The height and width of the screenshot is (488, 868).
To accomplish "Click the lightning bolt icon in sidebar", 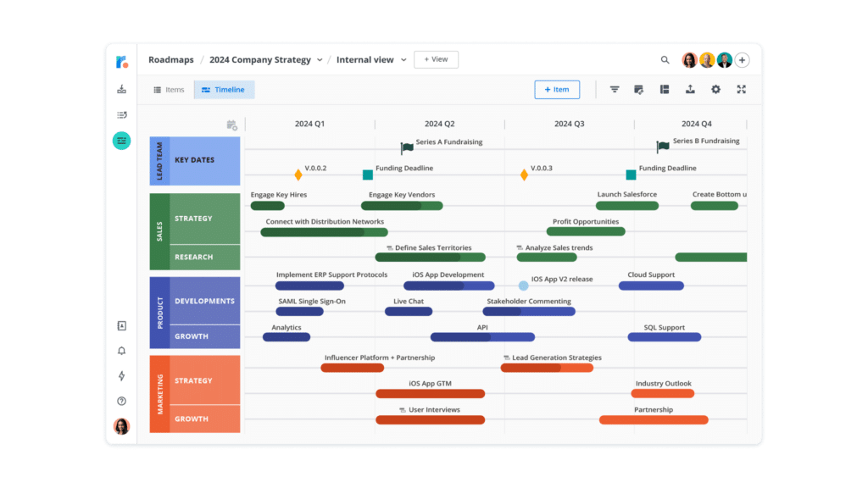I will point(122,376).
